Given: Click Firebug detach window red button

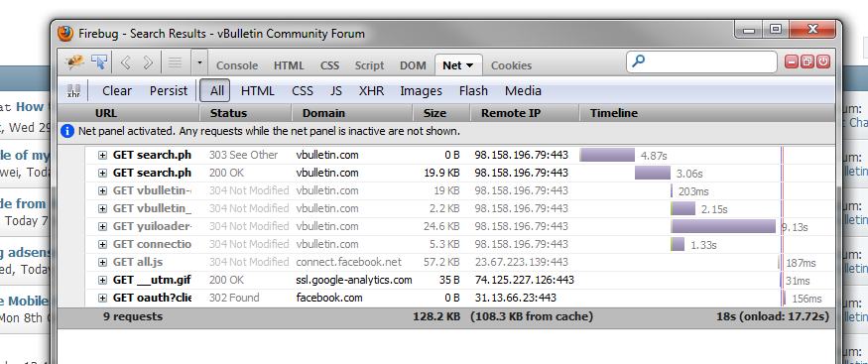Looking at the screenshot, I should (807, 61).
